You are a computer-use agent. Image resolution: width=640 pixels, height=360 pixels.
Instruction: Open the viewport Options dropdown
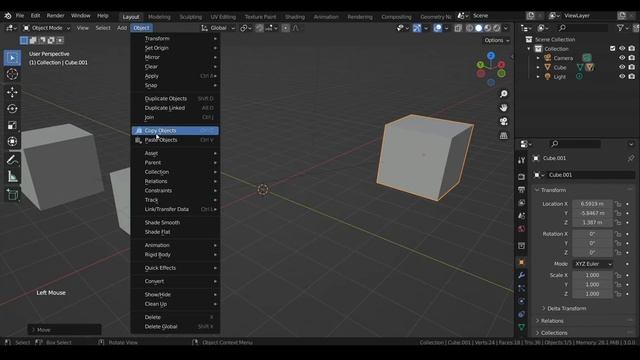pyautogui.click(x=496, y=40)
